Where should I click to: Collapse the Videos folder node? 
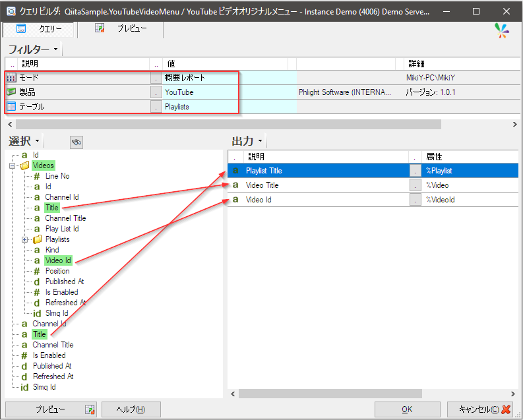[x=13, y=165]
